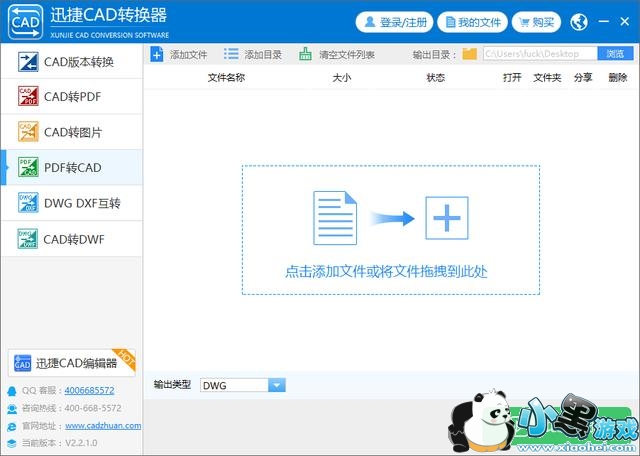Viewport: 640px width, 456px height.
Task: Click the 清空文件列表 broom icon
Action: pos(305,54)
